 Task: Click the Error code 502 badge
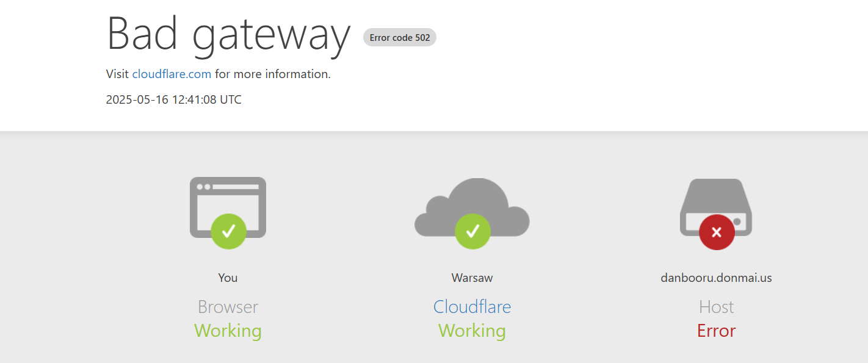400,37
